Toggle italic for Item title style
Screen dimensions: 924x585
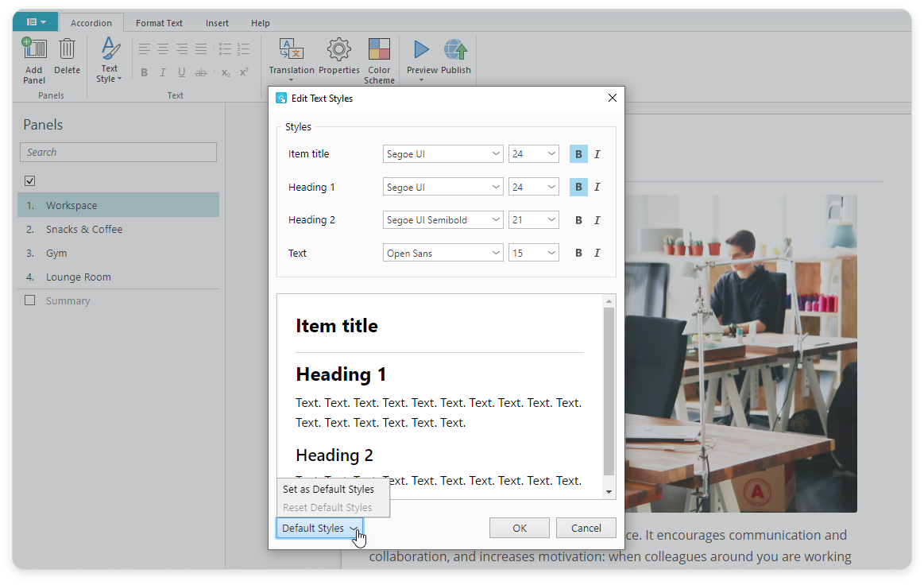(597, 154)
